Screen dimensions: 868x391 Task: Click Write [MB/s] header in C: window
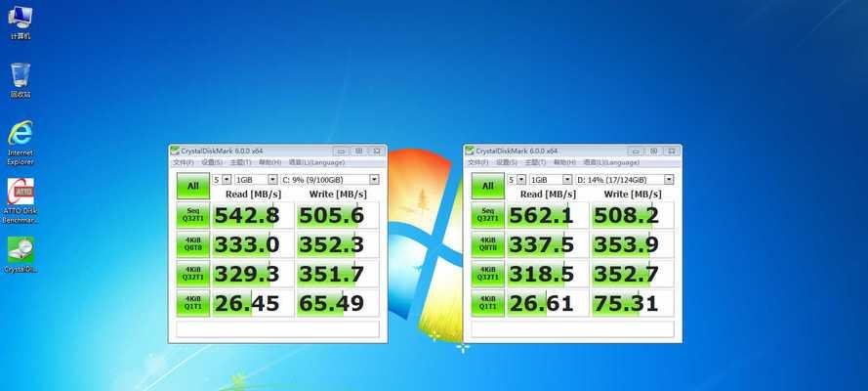tap(338, 195)
